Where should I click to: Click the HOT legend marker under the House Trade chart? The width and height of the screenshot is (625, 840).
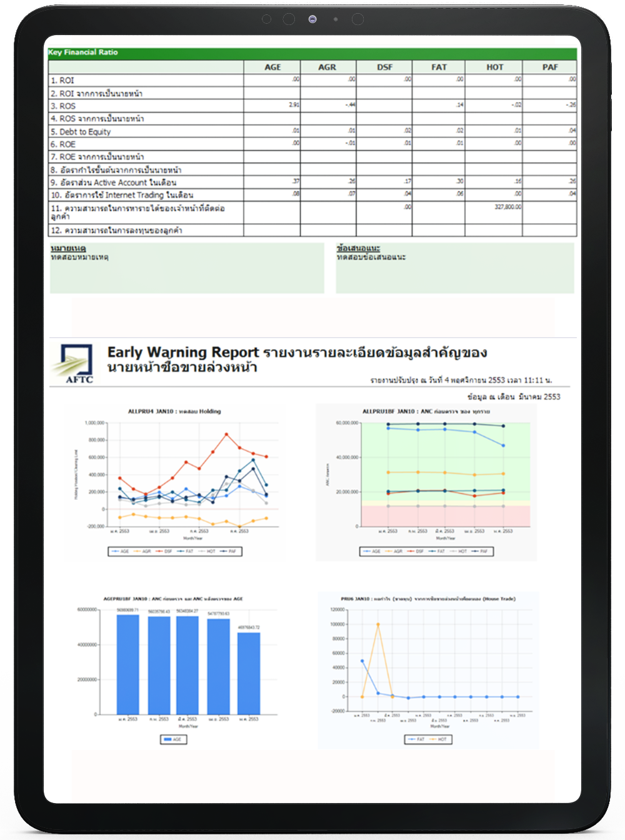click(x=434, y=739)
